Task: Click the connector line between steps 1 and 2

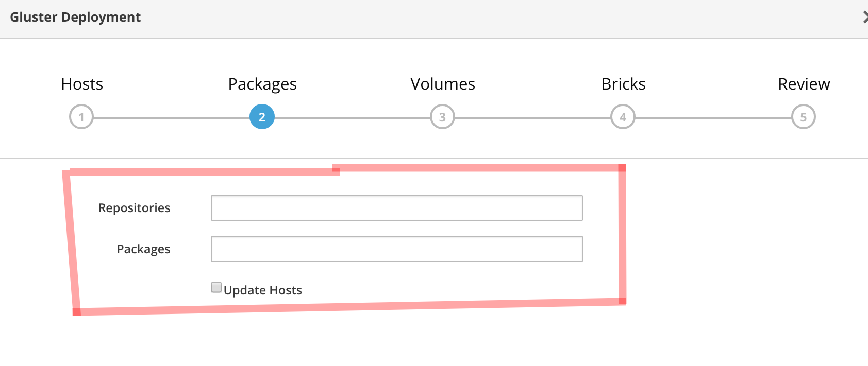Action: pos(172,118)
